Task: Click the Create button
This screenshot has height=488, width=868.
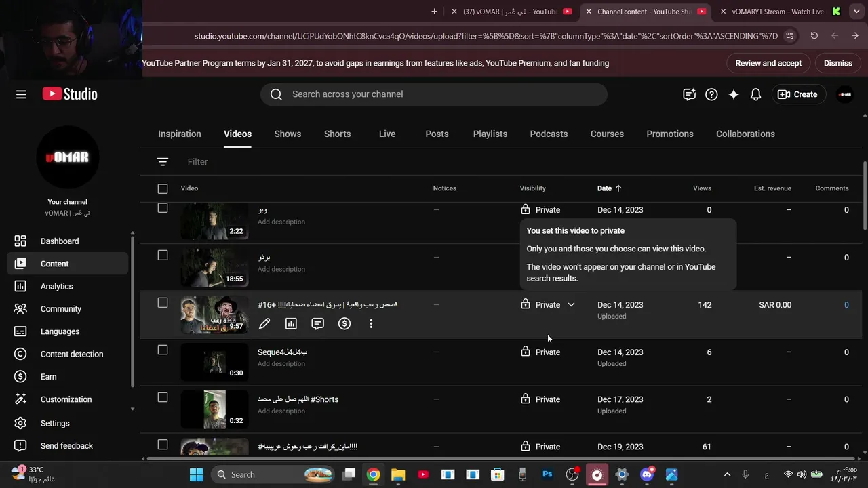Action: 798,94
